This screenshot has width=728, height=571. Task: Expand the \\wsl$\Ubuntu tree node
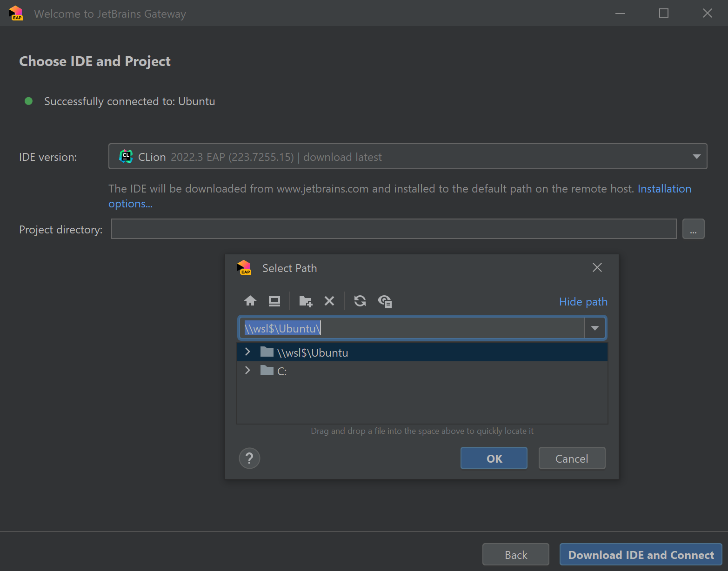point(247,352)
